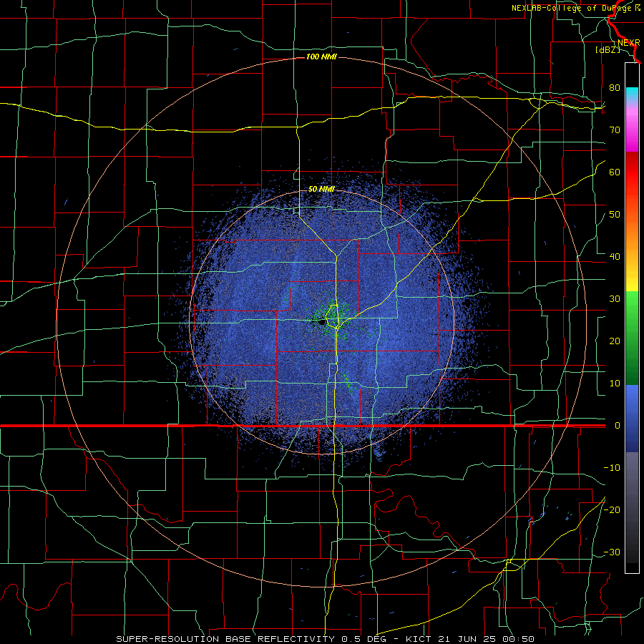The height and width of the screenshot is (644, 644).
Task: Click the "50 NMI" range ring label
Action: pos(321,190)
